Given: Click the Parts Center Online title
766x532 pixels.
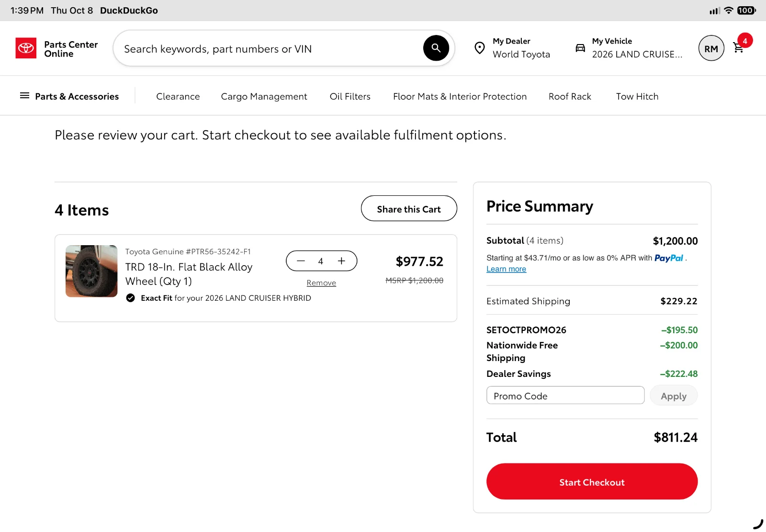Looking at the screenshot, I should [71, 49].
